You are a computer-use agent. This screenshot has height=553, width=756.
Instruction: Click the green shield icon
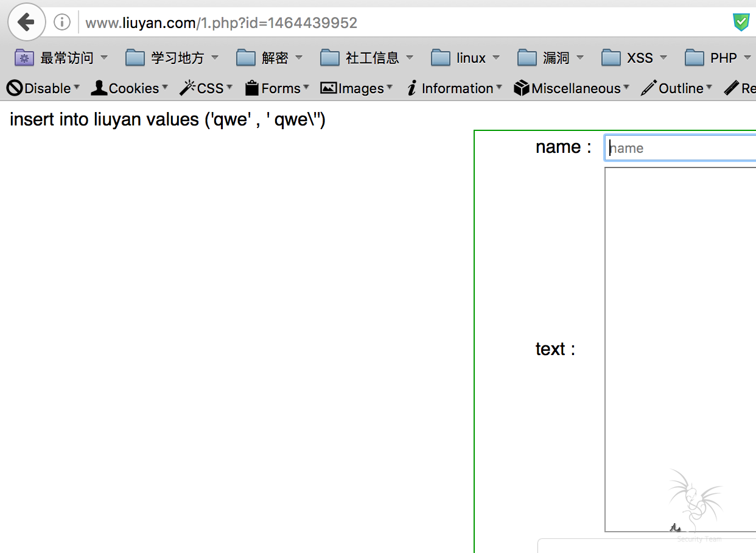[741, 23]
